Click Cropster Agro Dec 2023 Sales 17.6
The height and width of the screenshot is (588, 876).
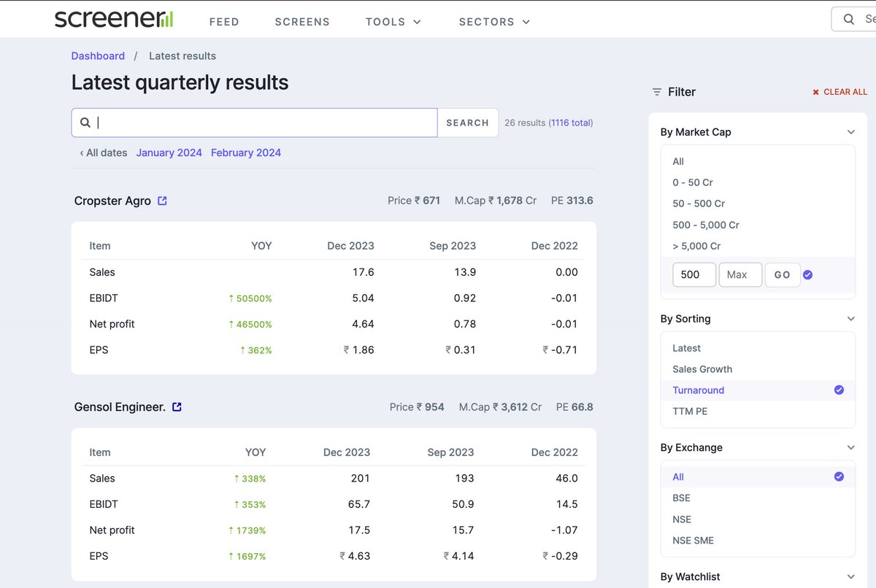click(x=363, y=272)
